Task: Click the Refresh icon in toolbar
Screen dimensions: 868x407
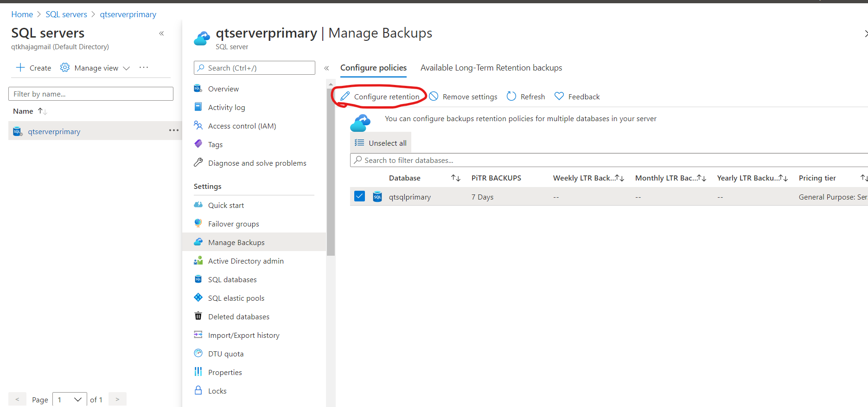Action: point(511,96)
